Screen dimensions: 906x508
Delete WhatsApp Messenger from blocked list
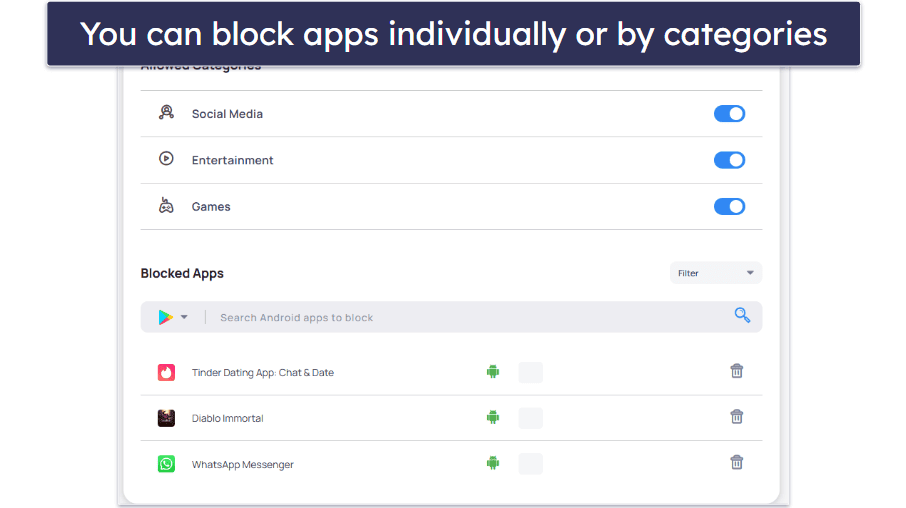point(737,462)
